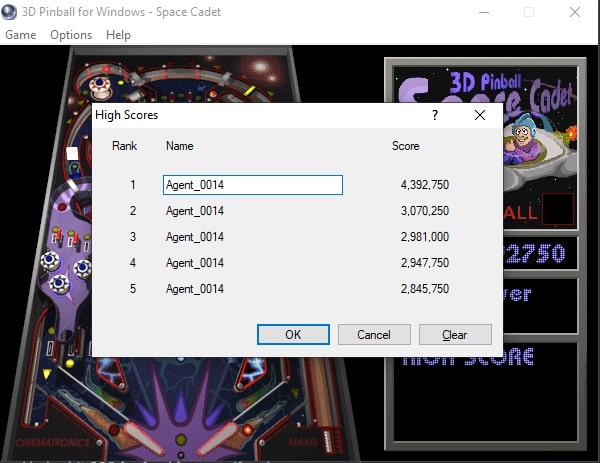Image resolution: width=600 pixels, height=463 pixels.
Task: Clear the high scores list
Action: click(x=455, y=334)
